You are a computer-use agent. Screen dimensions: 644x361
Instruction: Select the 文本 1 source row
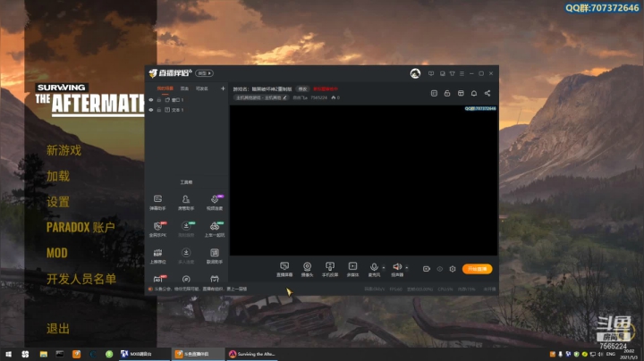187,110
